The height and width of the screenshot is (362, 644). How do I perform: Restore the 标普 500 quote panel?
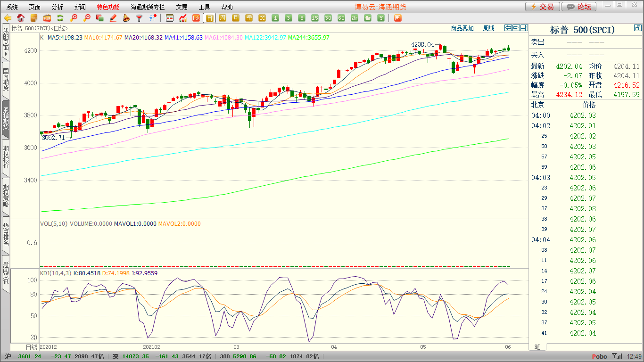(638, 28)
